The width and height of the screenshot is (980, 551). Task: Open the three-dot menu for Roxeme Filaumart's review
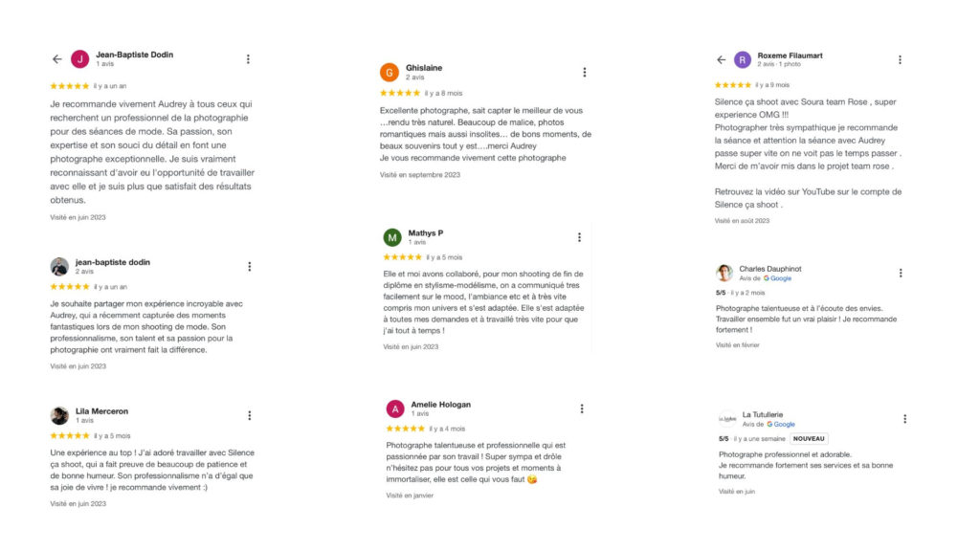(x=900, y=59)
